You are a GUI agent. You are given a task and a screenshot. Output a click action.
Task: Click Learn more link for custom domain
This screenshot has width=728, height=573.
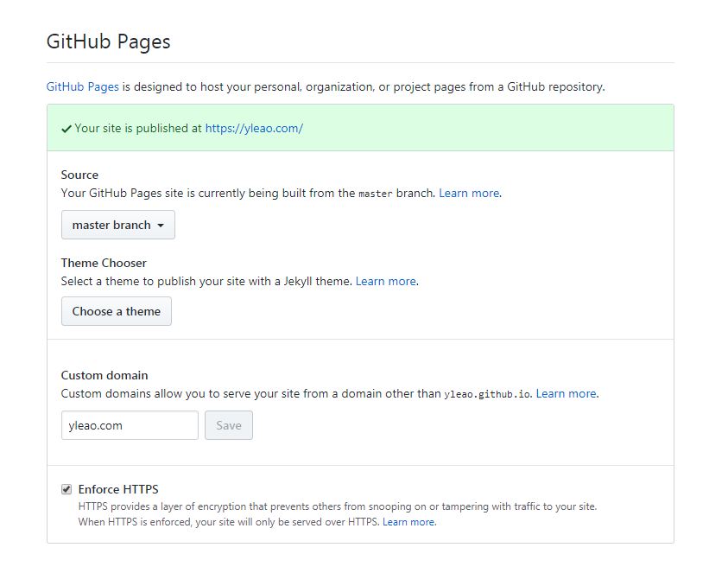[566, 393]
